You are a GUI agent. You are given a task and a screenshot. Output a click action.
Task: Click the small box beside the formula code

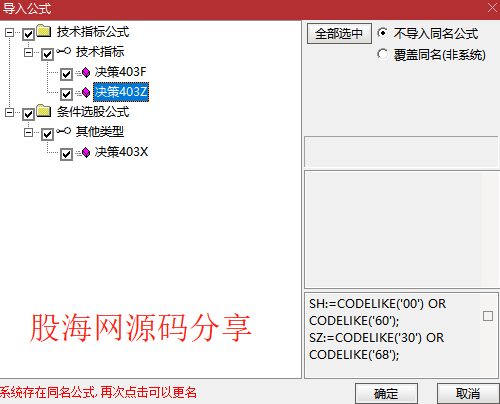[x=488, y=316]
